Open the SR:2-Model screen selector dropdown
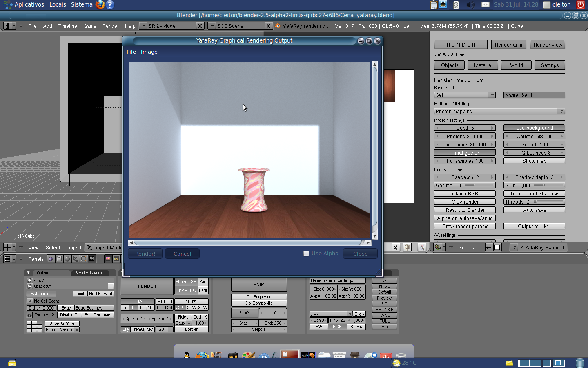The image size is (588, 368). coord(143,26)
